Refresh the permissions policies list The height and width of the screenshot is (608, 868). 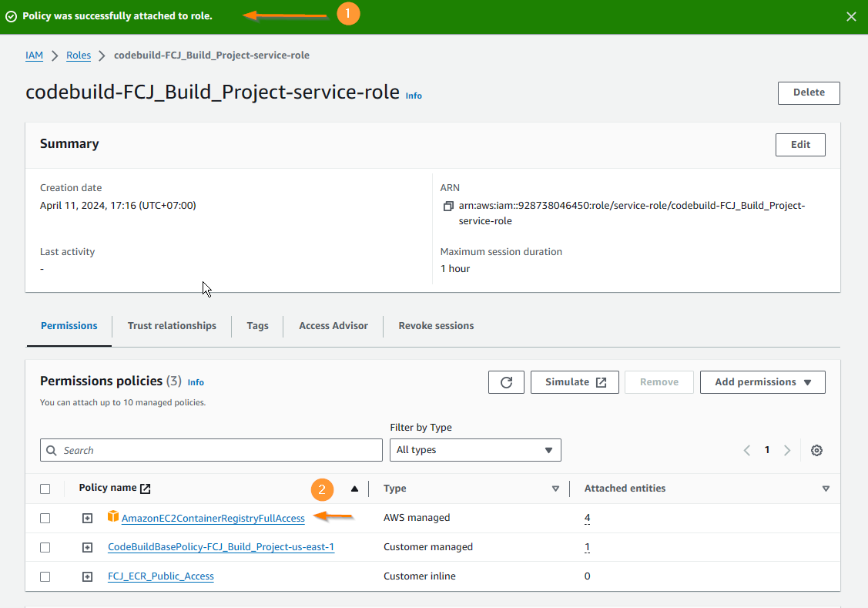[x=506, y=382]
